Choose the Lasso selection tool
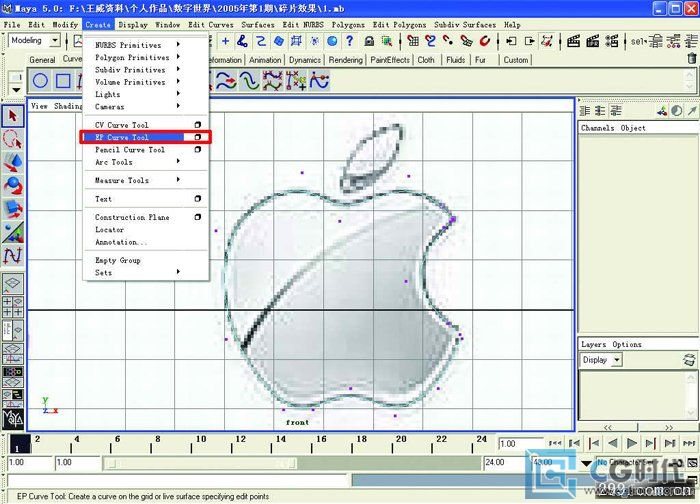 [12, 139]
